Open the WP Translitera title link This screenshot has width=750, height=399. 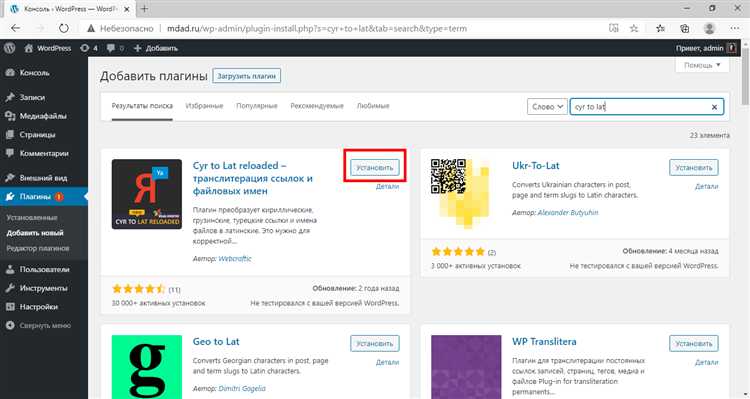(544, 342)
